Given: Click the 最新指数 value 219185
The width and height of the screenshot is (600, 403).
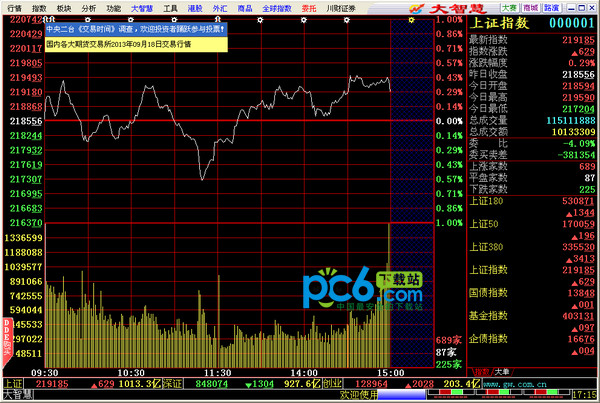Looking at the screenshot, I should pyautogui.click(x=579, y=40).
